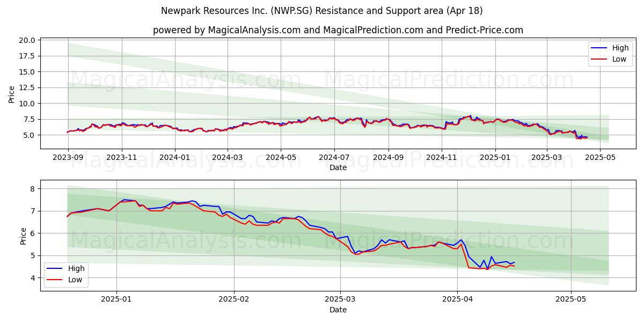Image resolution: width=644 pixels, height=322 pixels.
Task: Click the top chart's 'Price' axis label
Action: (12, 94)
